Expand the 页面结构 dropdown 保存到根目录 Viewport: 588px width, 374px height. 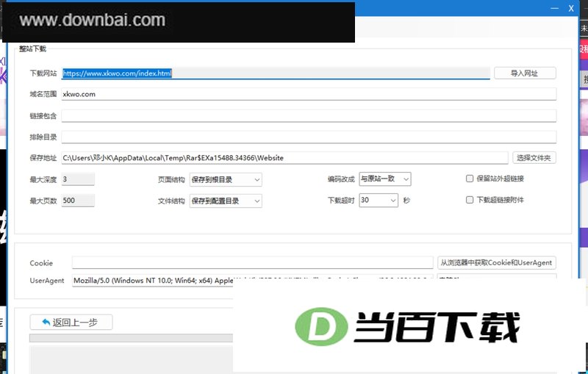tap(226, 179)
